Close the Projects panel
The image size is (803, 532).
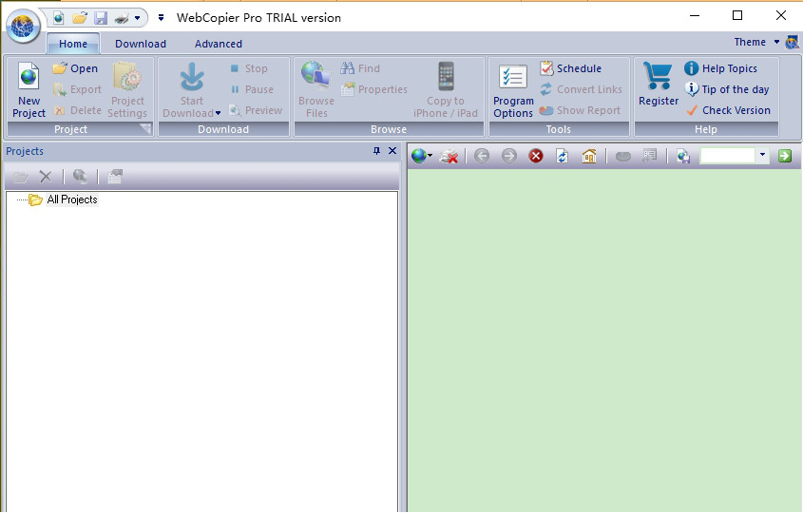[x=392, y=151]
